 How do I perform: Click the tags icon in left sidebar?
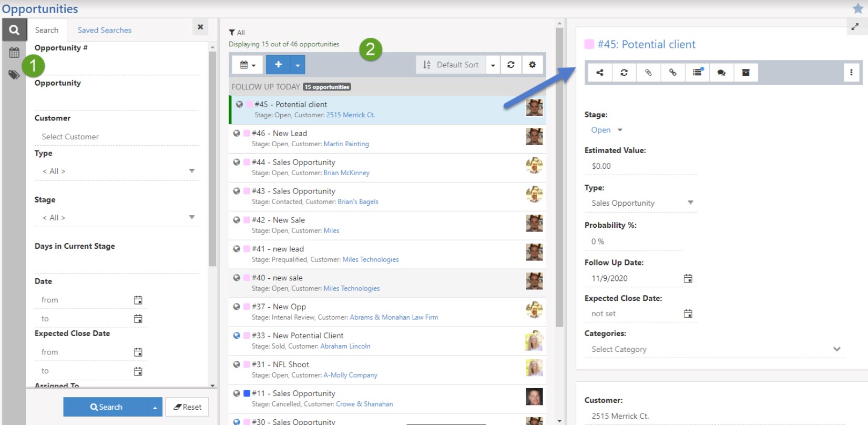point(14,75)
